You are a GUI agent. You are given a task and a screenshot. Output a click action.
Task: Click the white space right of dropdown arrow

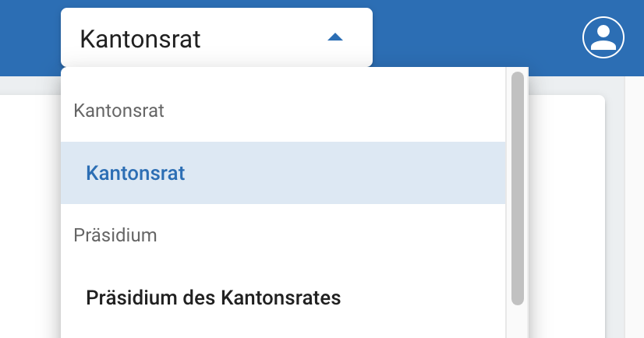358,37
